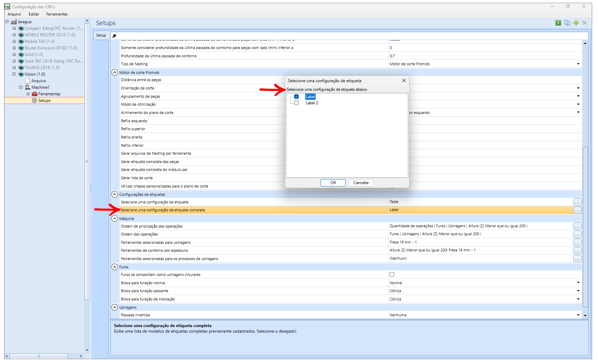This screenshot has height=364, width=598.
Task: Collapse the Furos section
Action: (x=115, y=267)
